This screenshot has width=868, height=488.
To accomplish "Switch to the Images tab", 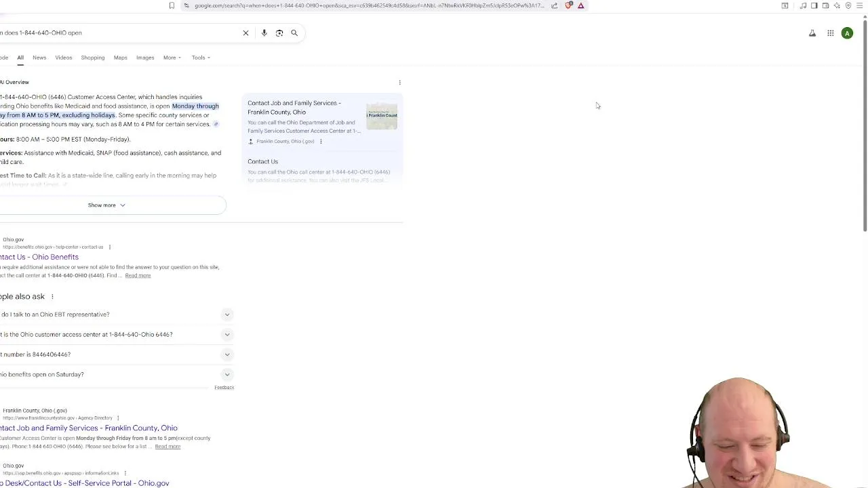I will pos(145,58).
